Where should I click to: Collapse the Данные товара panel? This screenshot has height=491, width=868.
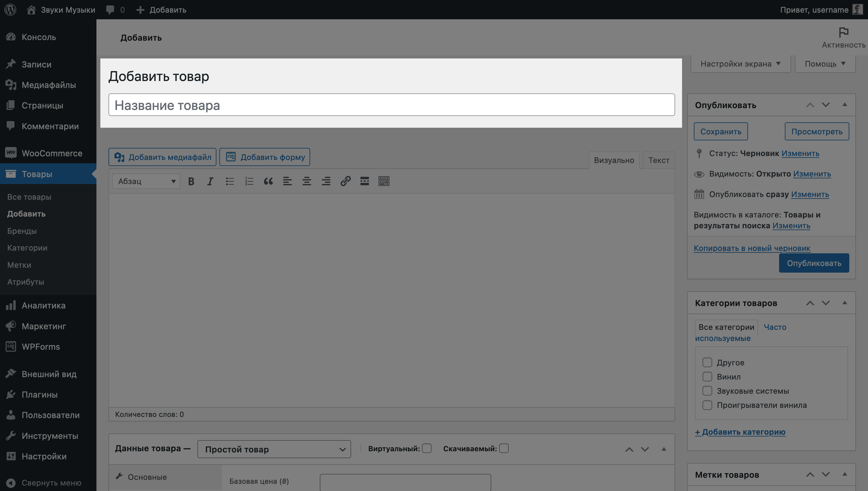pos(664,449)
